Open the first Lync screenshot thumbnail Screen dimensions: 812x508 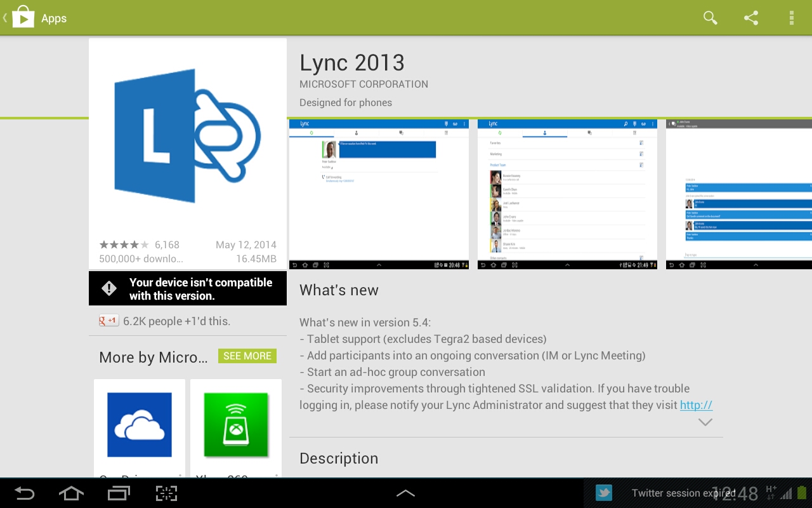point(379,194)
